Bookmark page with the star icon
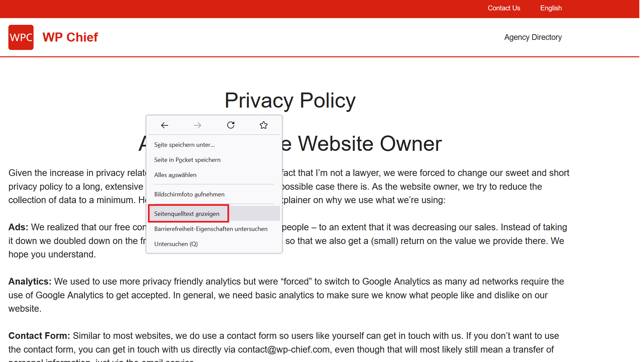This screenshot has width=644, height=362. click(264, 125)
